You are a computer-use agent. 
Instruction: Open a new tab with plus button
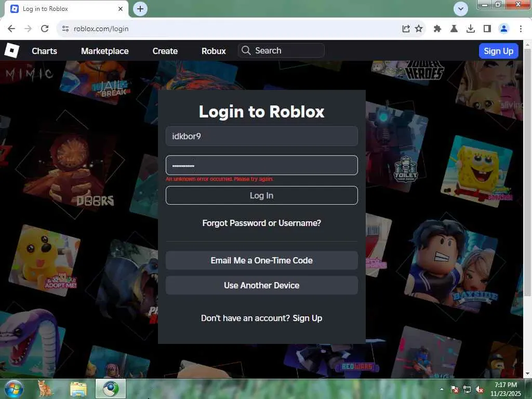pos(140,9)
